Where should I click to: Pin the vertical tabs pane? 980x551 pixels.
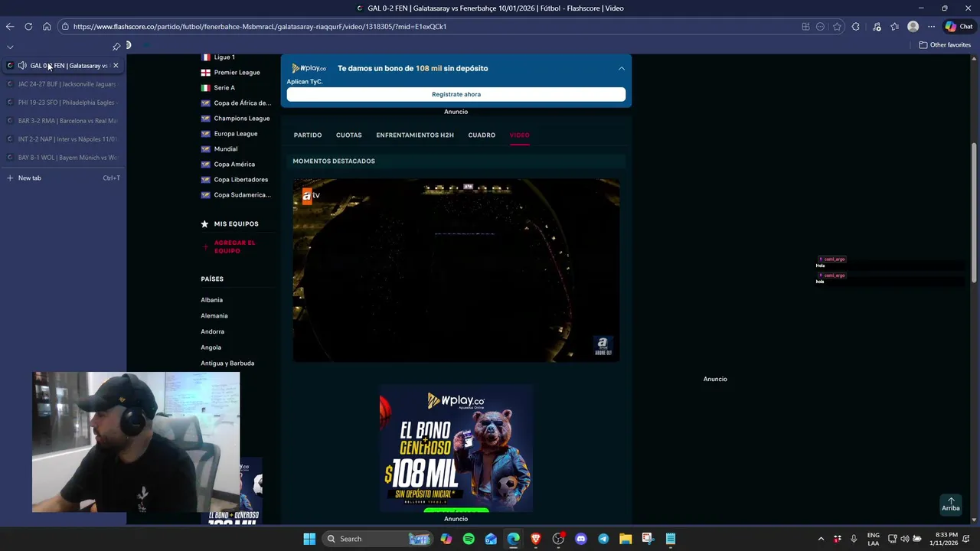(116, 46)
